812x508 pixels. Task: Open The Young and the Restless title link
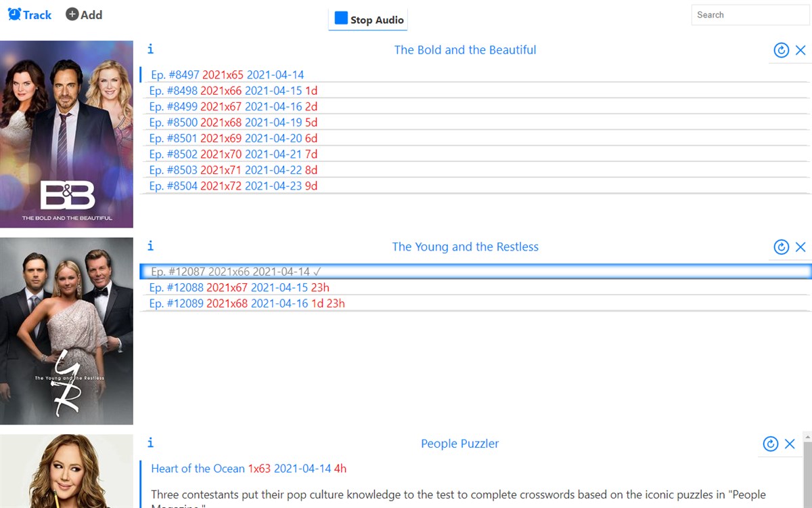pos(465,247)
